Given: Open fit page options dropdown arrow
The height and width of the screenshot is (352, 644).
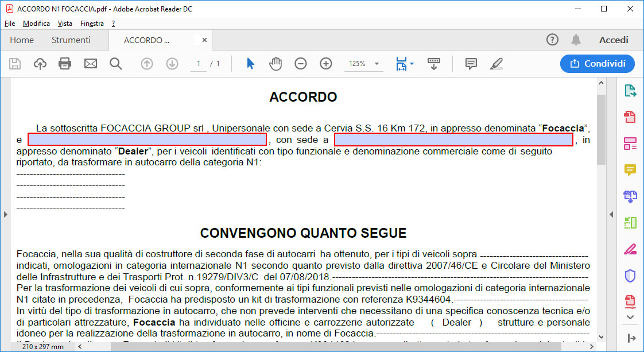Looking at the screenshot, I should tap(412, 64).
